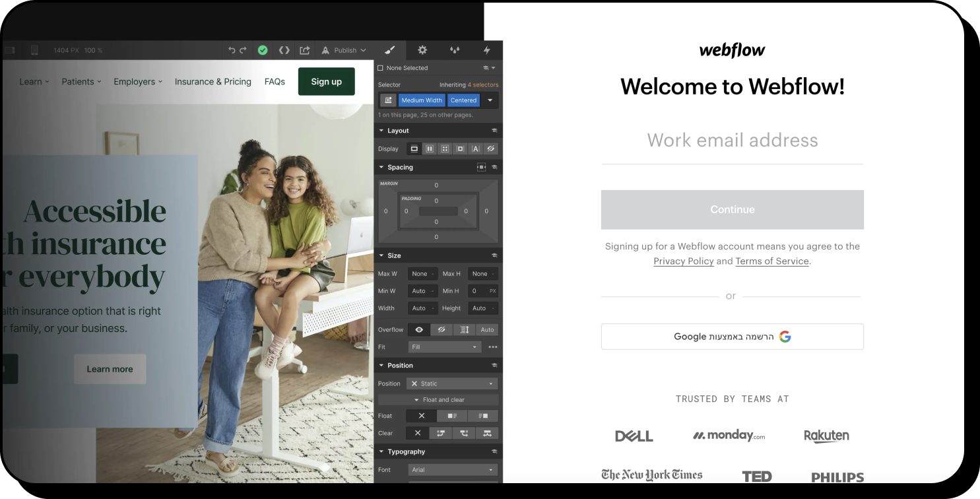The image size is (980, 499).
Task: Set display to Grid
Action: (445, 149)
